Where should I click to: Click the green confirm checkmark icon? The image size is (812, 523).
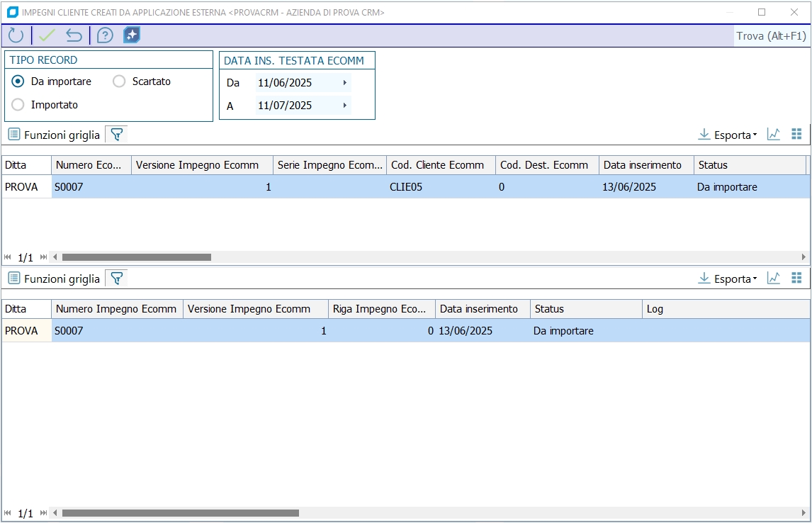[47, 35]
